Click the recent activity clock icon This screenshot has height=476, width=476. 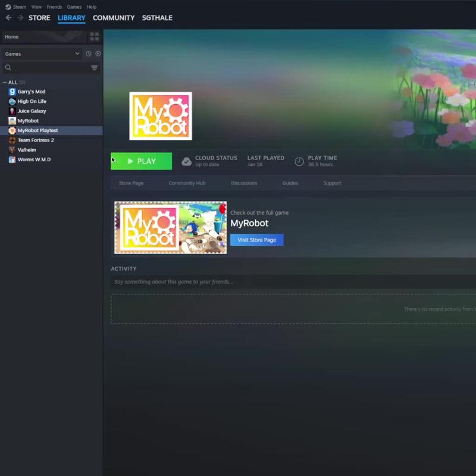coord(88,54)
